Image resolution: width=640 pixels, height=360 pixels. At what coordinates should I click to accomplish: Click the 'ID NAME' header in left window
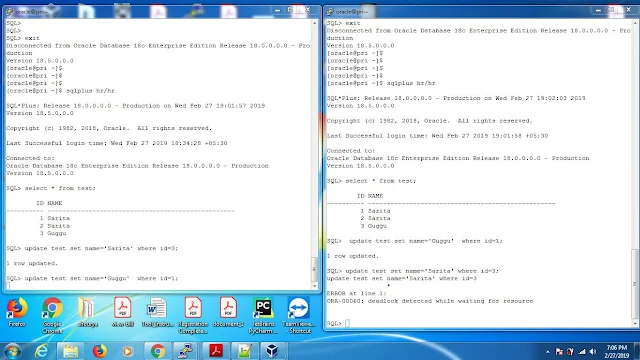(49, 203)
